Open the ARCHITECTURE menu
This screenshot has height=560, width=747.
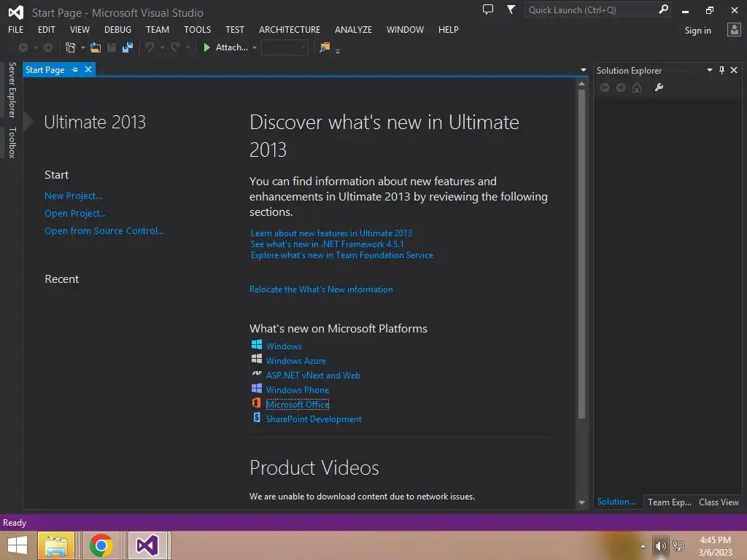tap(289, 29)
